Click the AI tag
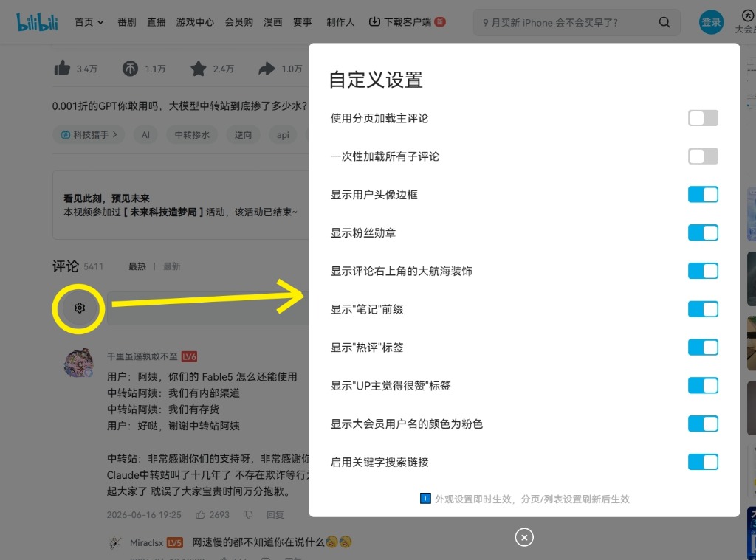 [x=145, y=135]
